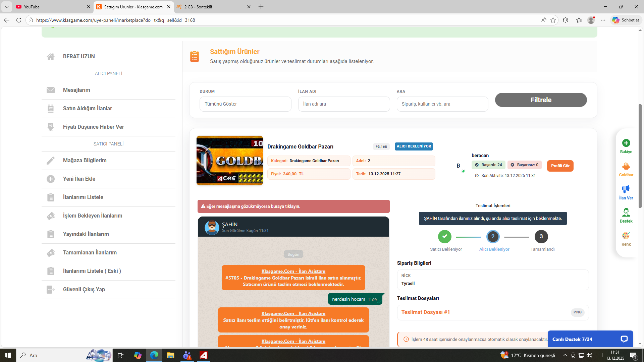The width and height of the screenshot is (644, 362).
Task: Click the price-tag icon for Fiyatı Düşünce Haber Ver
Action: tap(51, 127)
